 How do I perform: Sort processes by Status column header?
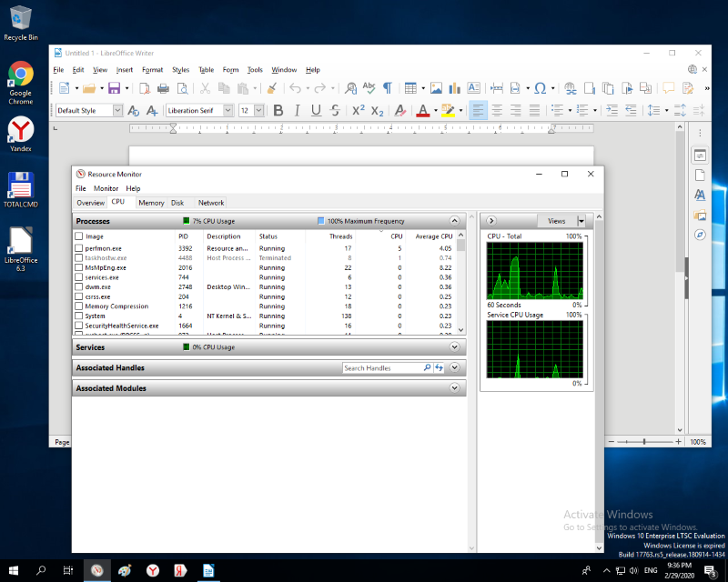point(268,236)
